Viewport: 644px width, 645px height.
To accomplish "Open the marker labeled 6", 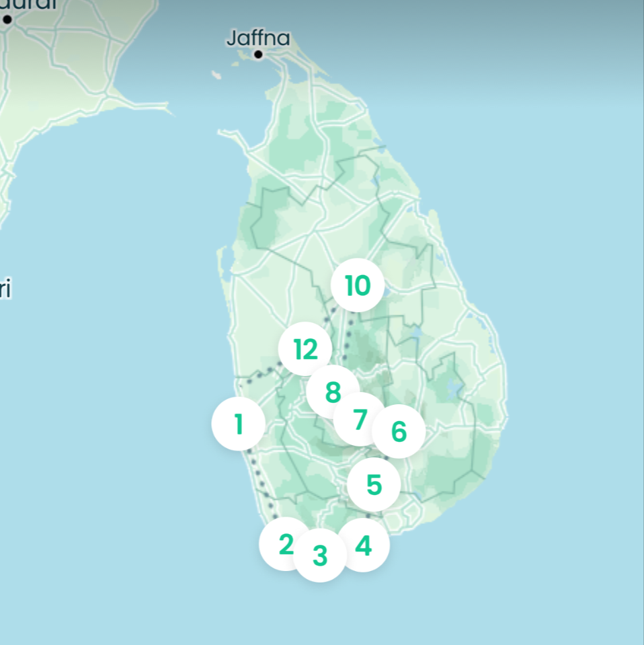I will point(399,432).
